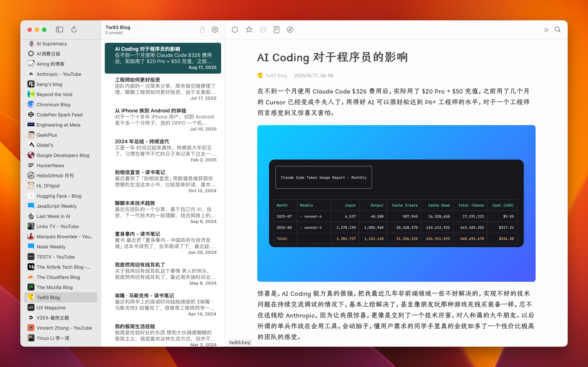Zoom the window with the green traffic light
Image resolution: width=588 pixels, height=367 pixels.
[44, 30]
